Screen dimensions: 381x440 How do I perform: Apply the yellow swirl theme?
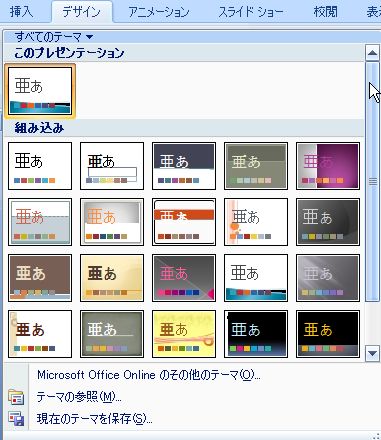[184, 334]
